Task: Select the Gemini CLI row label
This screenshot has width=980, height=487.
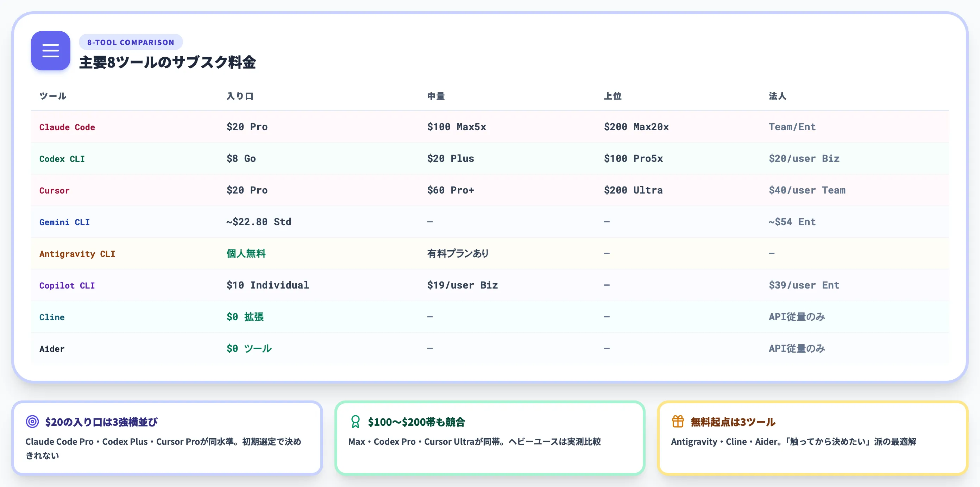Action: click(65, 222)
